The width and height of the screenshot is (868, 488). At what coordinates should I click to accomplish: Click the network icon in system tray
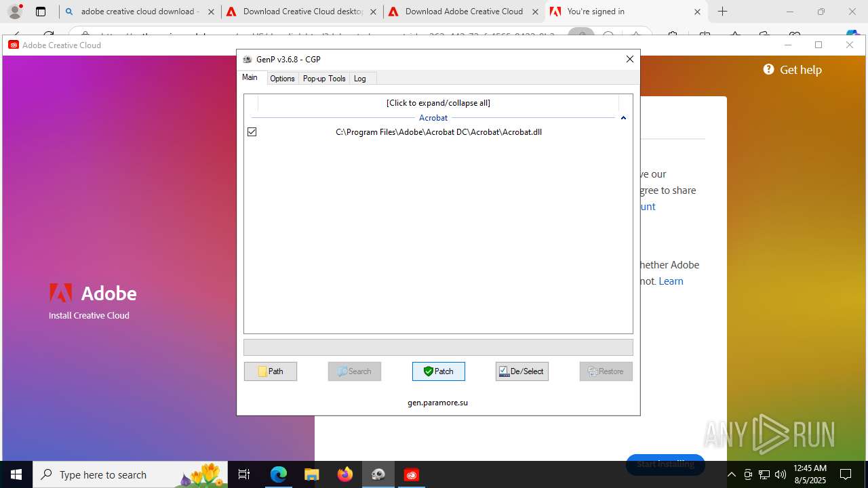click(x=764, y=474)
